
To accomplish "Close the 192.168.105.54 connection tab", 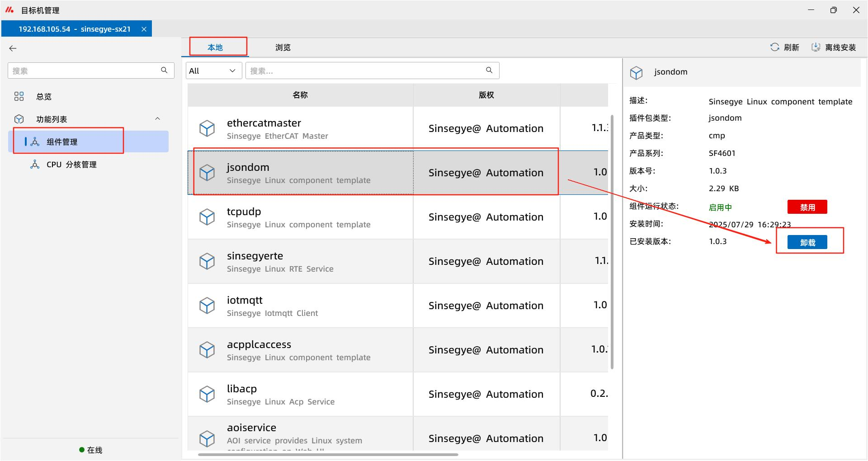I will [144, 29].
